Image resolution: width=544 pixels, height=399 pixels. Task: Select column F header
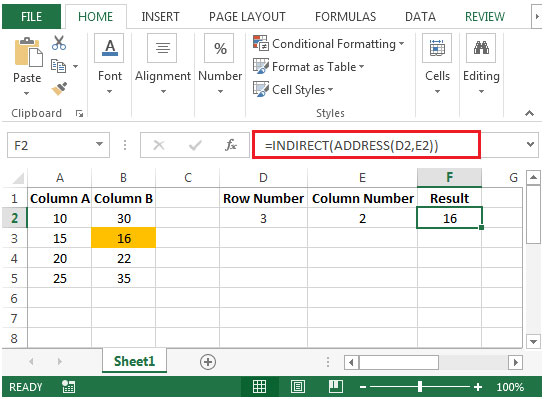tap(449, 177)
